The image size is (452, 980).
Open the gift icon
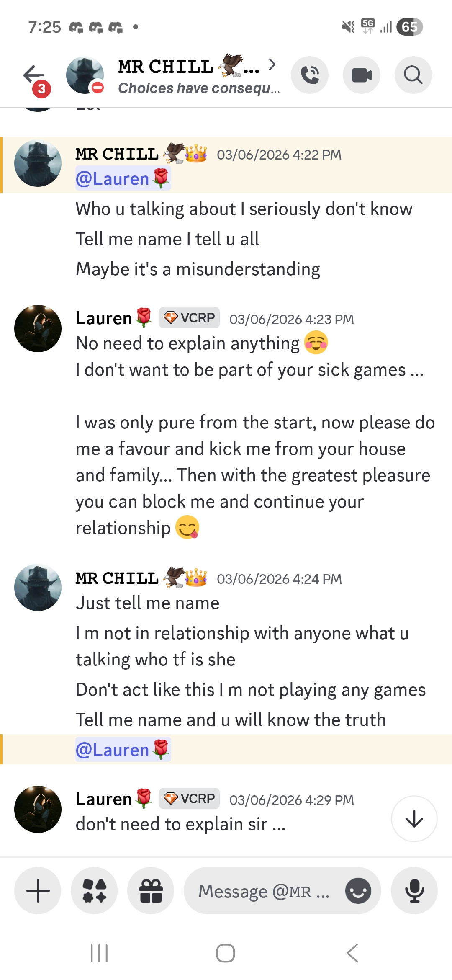(151, 890)
